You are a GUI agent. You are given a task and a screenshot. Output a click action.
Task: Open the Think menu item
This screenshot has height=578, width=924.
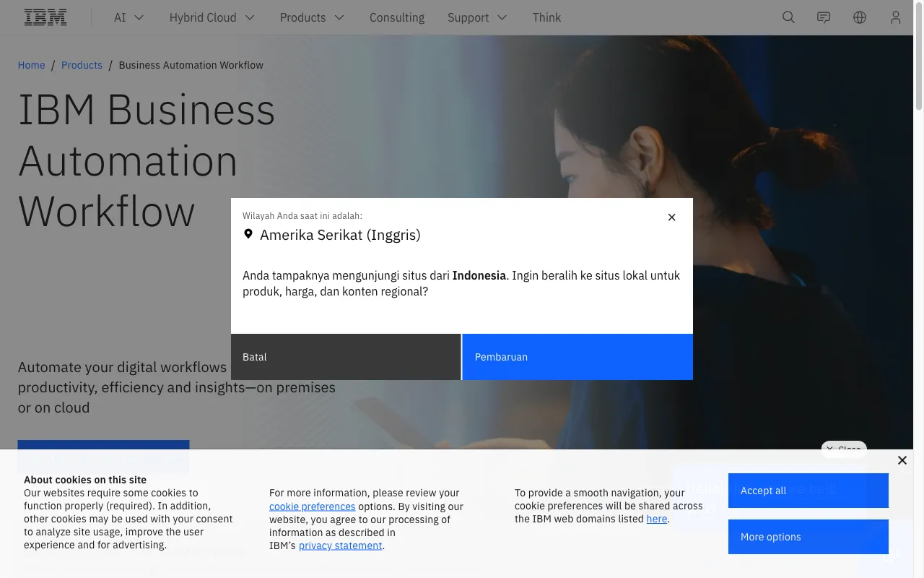pos(546,17)
